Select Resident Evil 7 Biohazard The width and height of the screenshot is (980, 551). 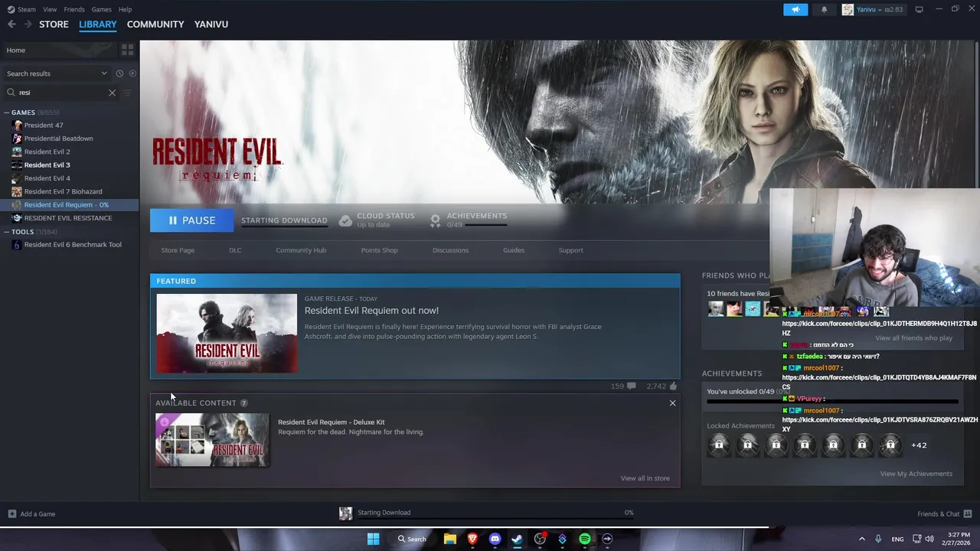point(63,191)
